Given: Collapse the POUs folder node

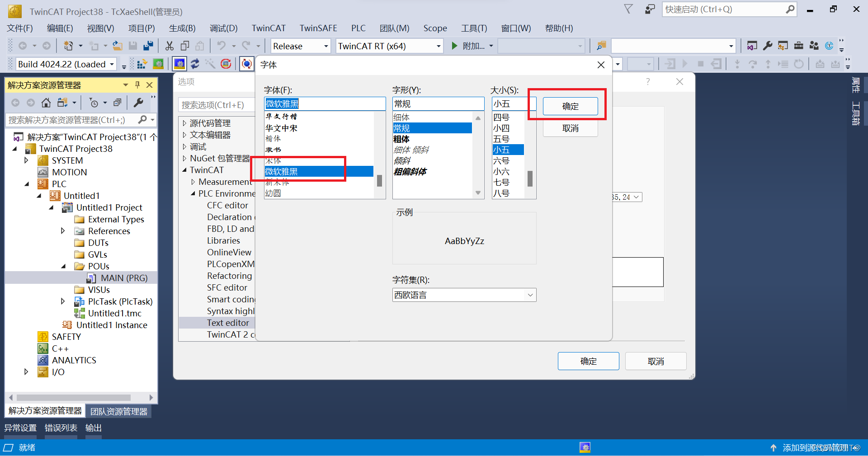Looking at the screenshot, I should [63, 266].
